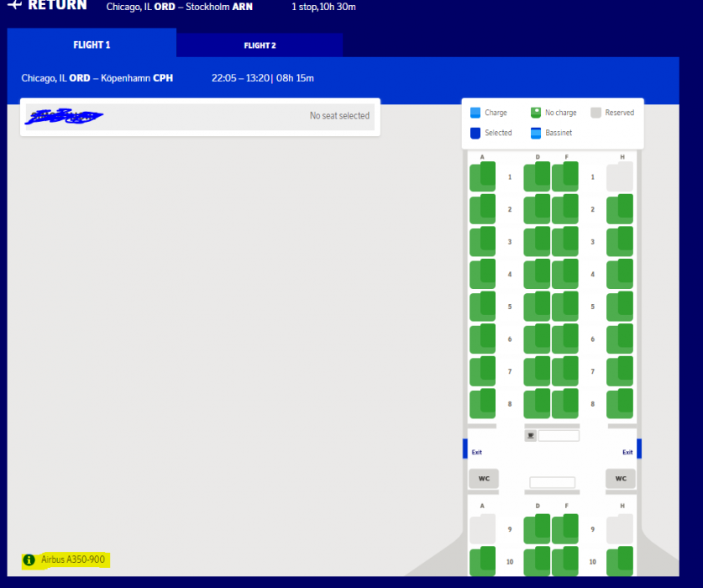The height and width of the screenshot is (588, 703).
Task: Click the left WC lavatory block
Action: point(483,479)
